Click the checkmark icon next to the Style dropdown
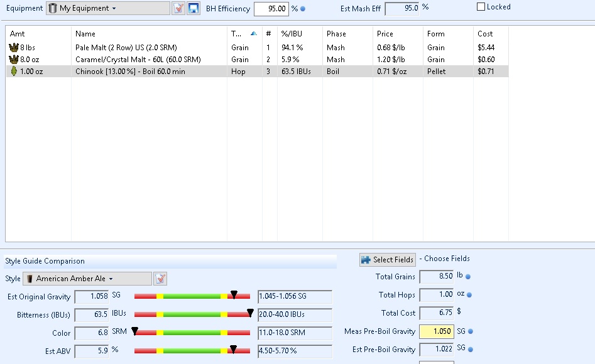The width and height of the screenshot is (595, 364). 160,279
